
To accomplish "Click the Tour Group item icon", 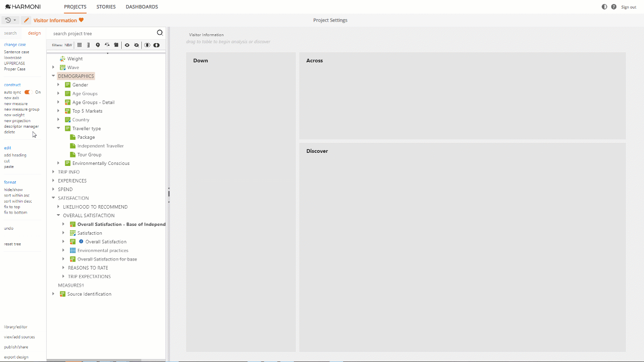I will (x=72, y=155).
